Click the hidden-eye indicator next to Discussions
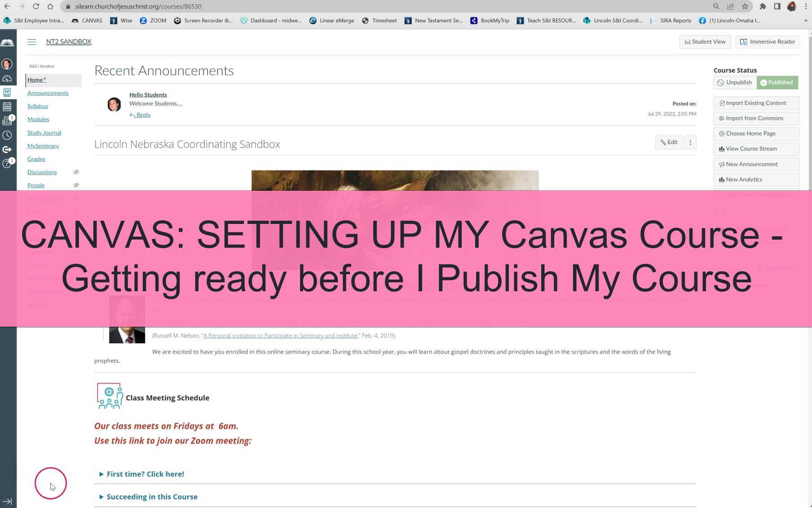Image resolution: width=812 pixels, height=508 pixels. click(x=76, y=172)
